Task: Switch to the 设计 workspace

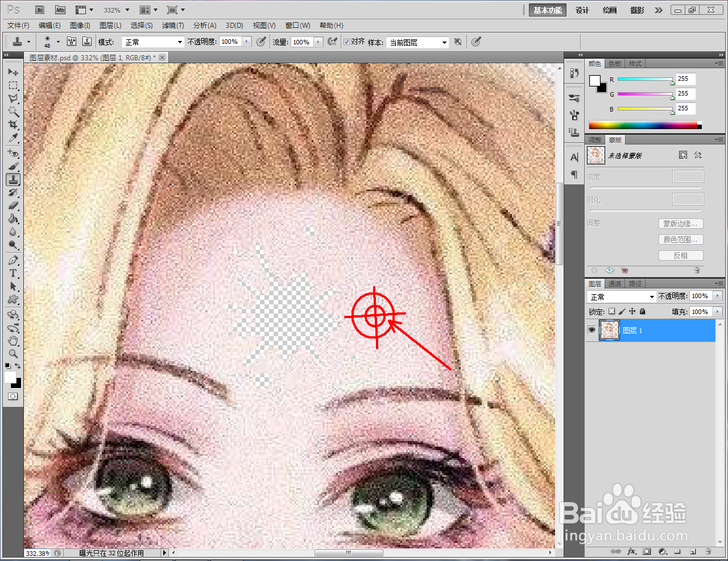Action: click(582, 10)
